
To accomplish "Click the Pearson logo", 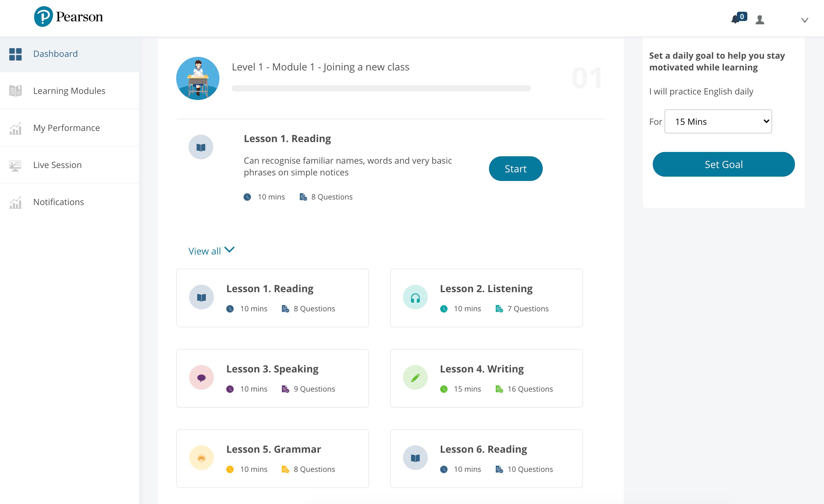I will [69, 17].
